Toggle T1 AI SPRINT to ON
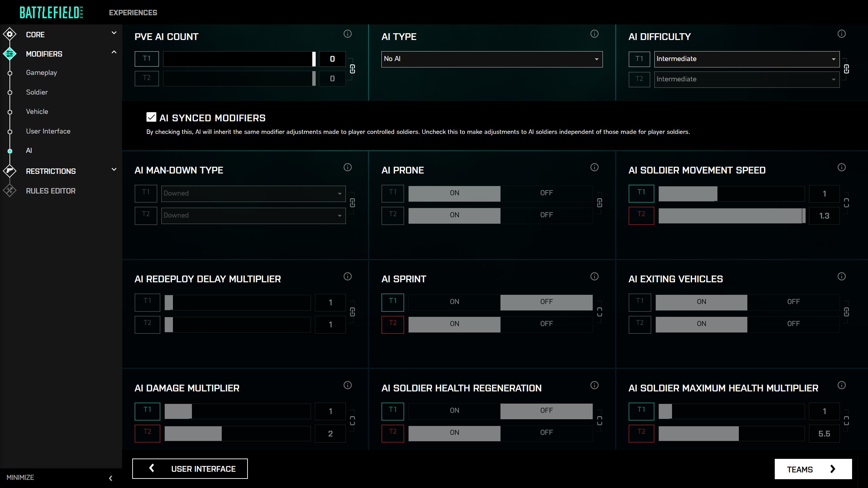Screen dimensions: 868x488 (454, 302)
